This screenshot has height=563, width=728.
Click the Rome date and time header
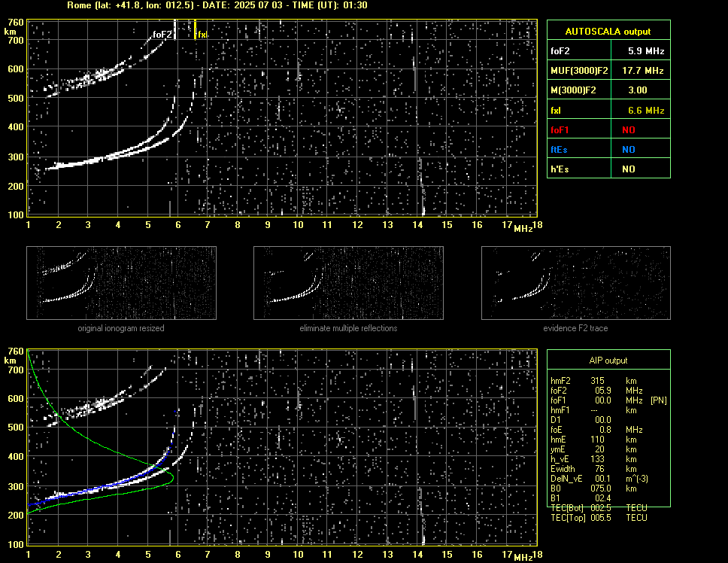(217, 5)
